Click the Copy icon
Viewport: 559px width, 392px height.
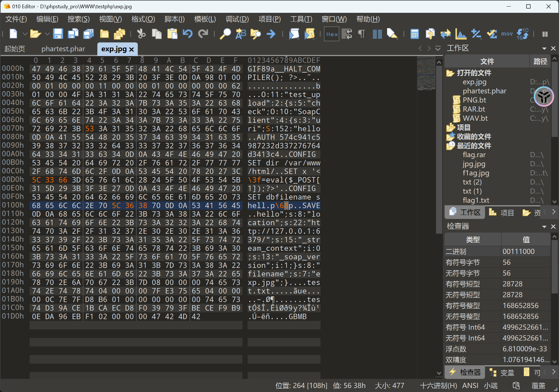pyautogui.click(x=157, y=34)
